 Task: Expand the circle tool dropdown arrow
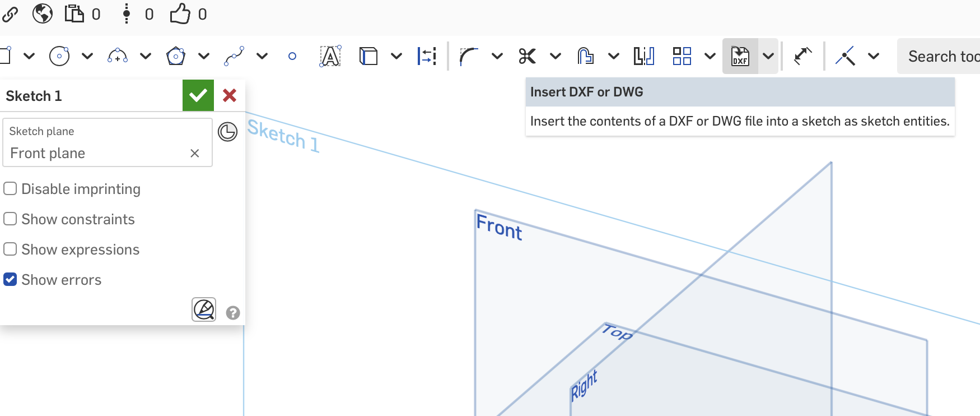tap(87, 56)
